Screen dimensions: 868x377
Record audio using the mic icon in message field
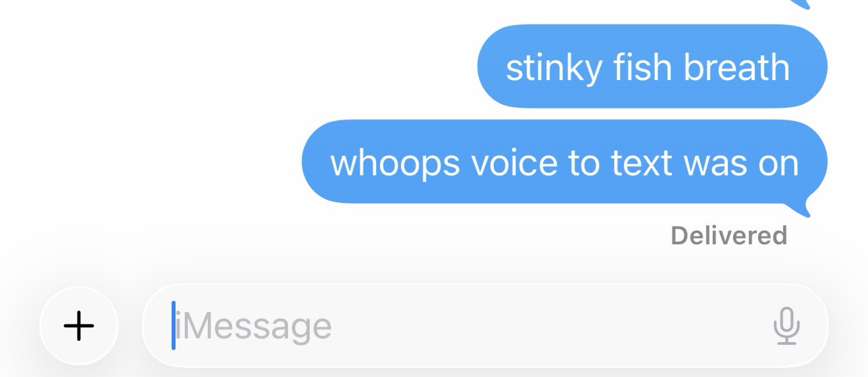click(x=786, y=326)
